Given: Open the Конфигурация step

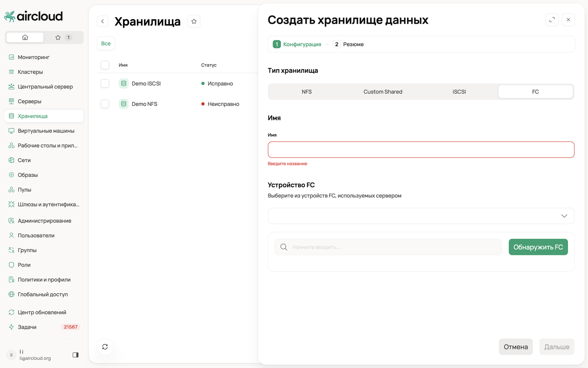Looking at the screenshot, I should (x=297, y=44).
